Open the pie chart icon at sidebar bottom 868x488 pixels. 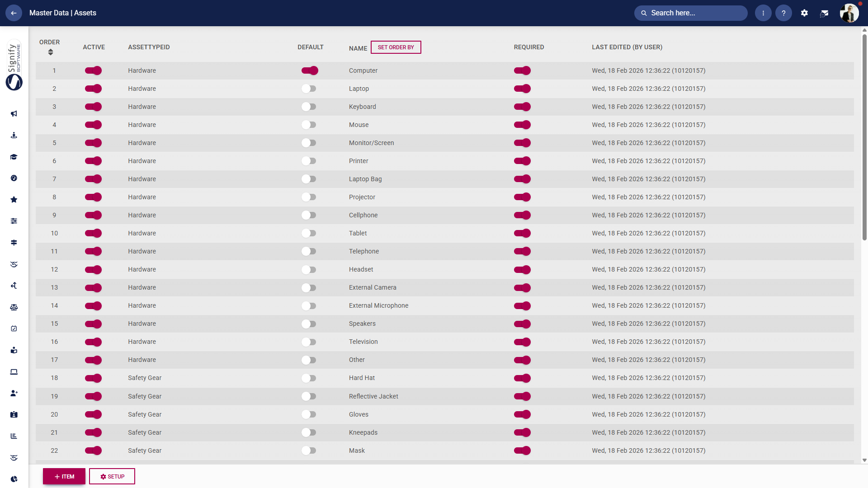pos(14,479)
